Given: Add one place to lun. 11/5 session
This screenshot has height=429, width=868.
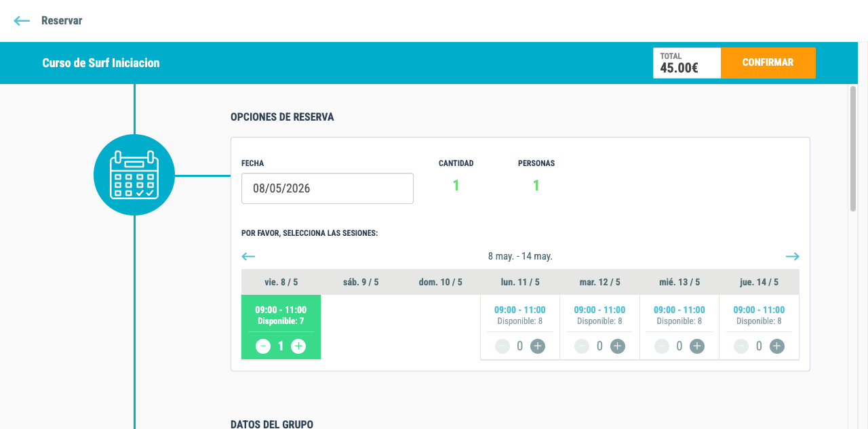Looking at the screenshot, I should [538, 346].
